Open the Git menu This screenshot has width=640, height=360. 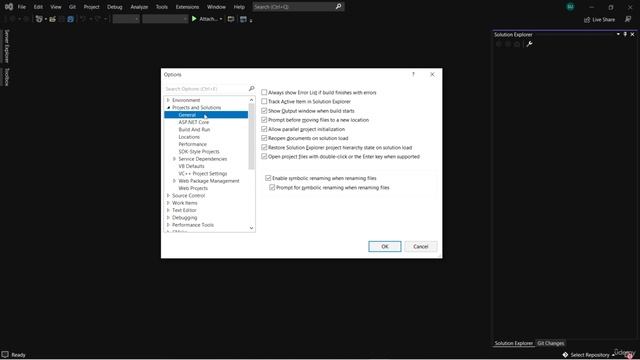[x=72, y=7]
